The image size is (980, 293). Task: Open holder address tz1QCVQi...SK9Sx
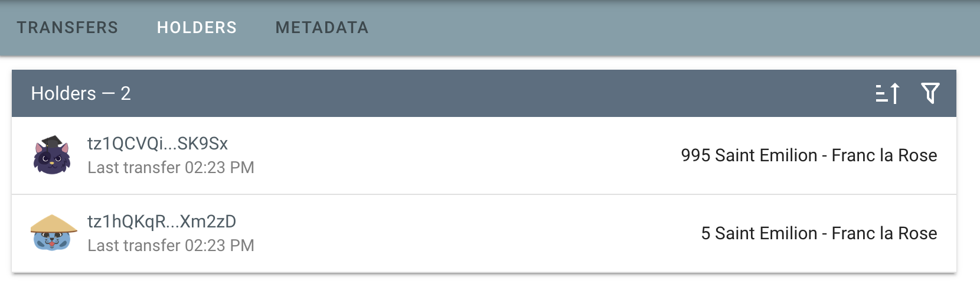click(x=158, y=144)
